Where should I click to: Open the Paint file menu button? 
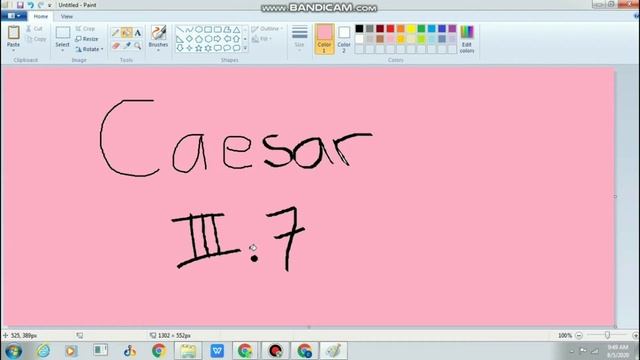pyautogui.click(x=14, y=16)
